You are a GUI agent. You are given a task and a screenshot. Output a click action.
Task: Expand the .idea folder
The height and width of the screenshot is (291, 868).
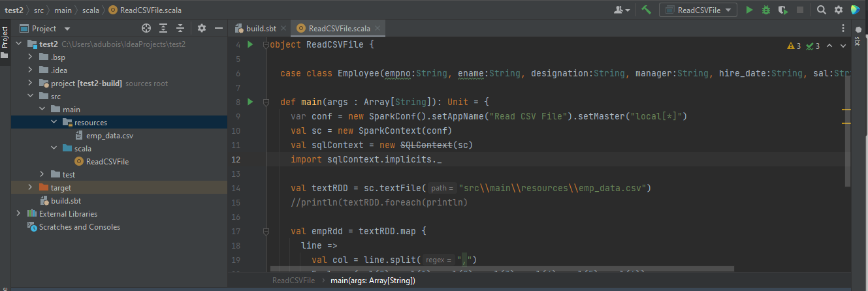[30, 70]
